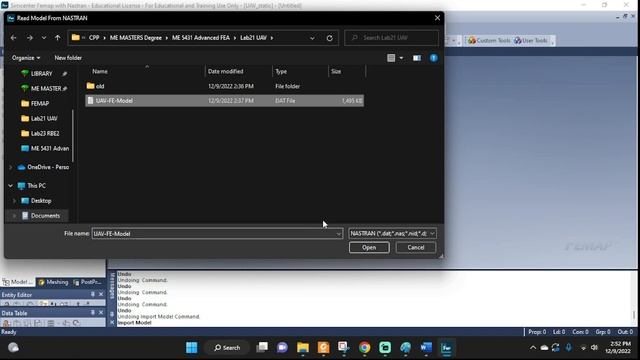Open Lab21 UAV folder in sidebar

point(44,118)
